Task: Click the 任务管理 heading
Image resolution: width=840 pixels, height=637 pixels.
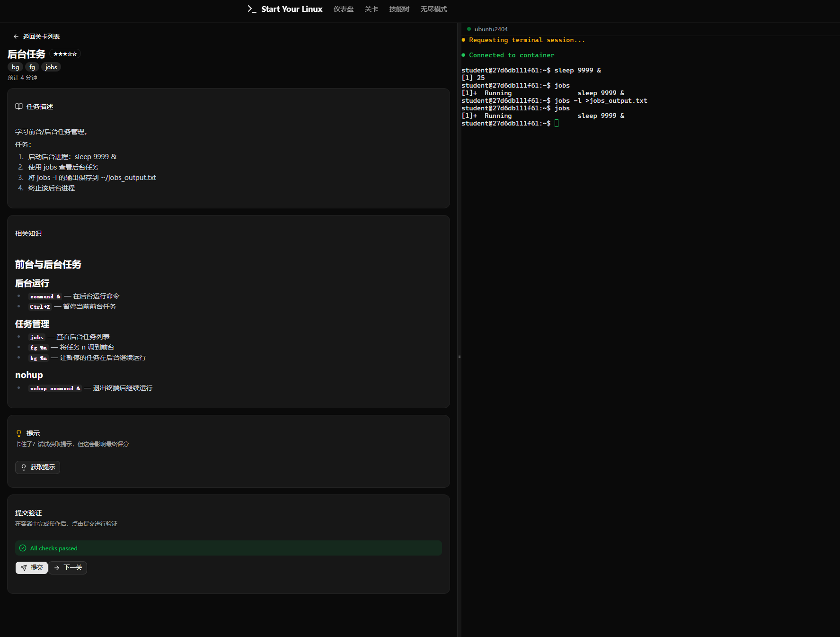Action: [x=32, y=324]
